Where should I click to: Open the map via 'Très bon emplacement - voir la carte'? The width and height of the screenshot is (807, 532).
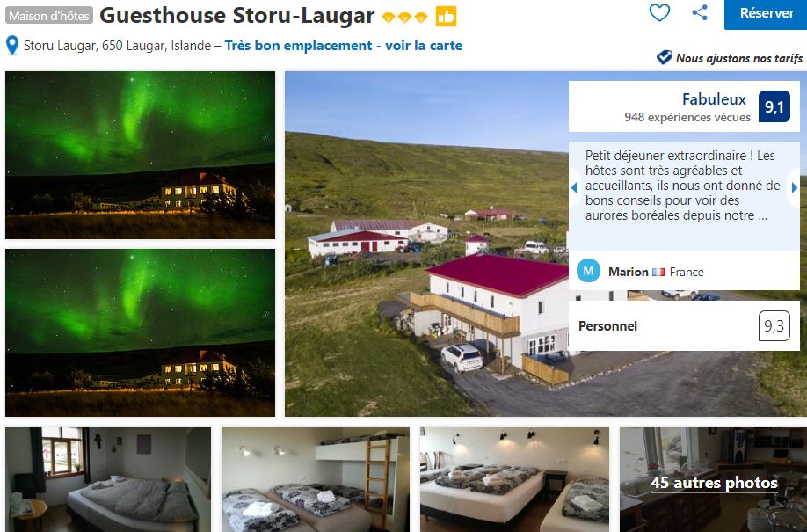click(x=344, y=46)
